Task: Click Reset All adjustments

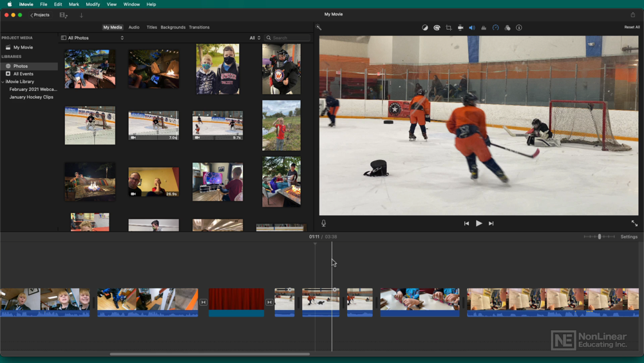Action: 632,27
